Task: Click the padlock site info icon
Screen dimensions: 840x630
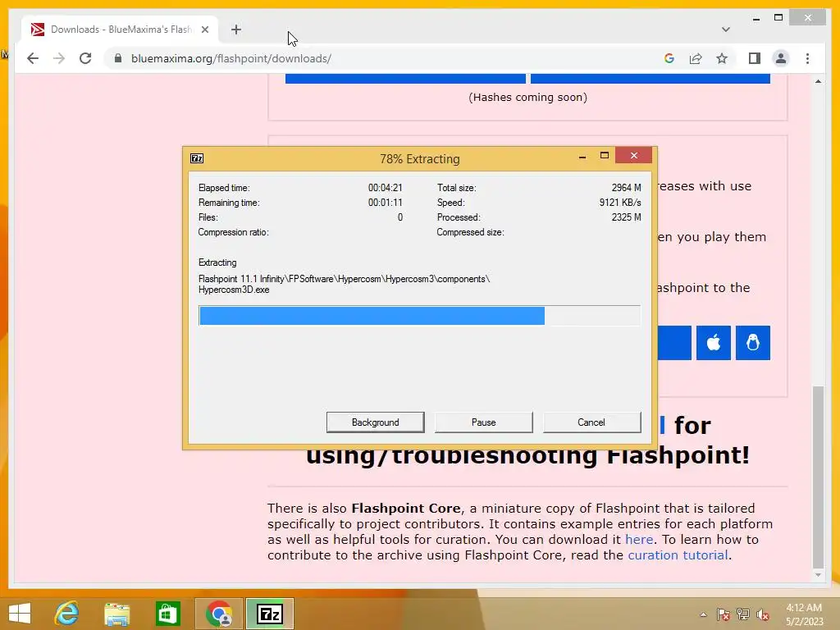Action: click(x=118, y=58)
